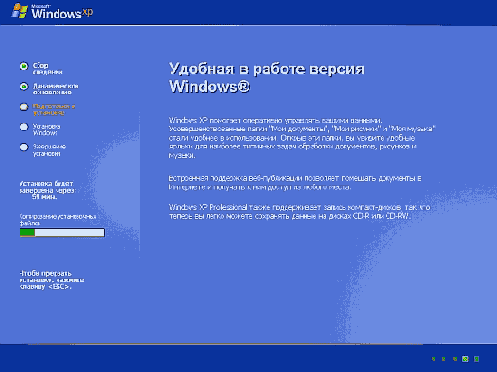Click the "Копирование установочных файлов" status label
The width and height of the screenshot is (497, 372).
tap(58, 220)
